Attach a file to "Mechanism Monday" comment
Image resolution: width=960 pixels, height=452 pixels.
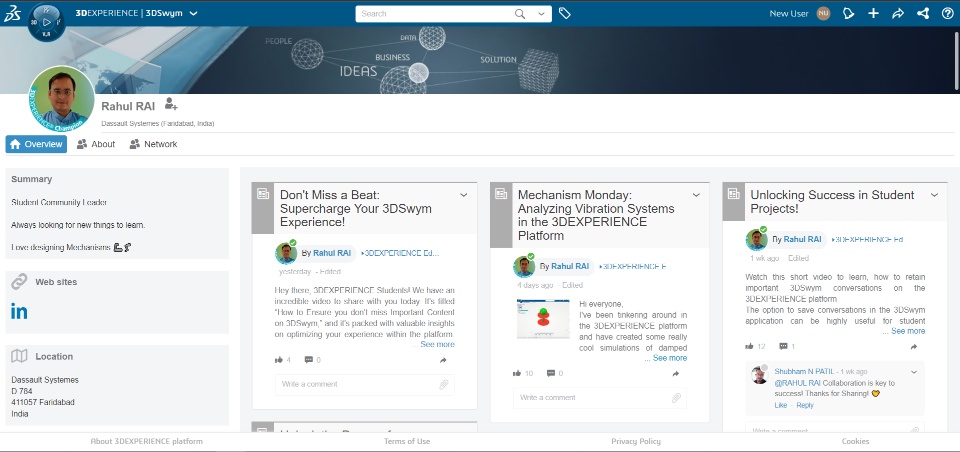pyautogui.click(x=677, y=398)
